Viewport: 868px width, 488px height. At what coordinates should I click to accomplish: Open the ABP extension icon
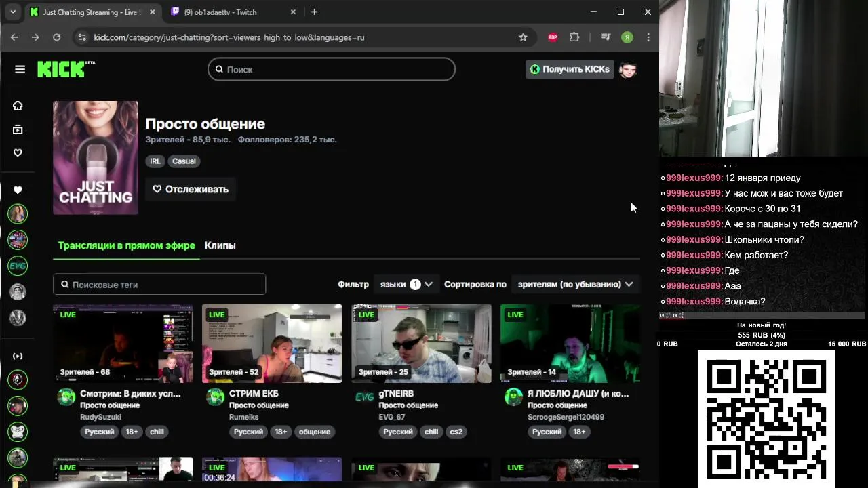point(553,37)
